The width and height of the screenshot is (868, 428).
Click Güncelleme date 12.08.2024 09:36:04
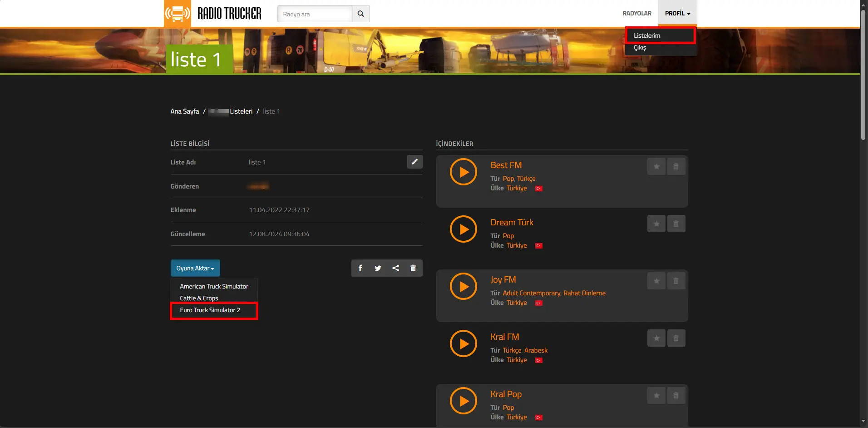[x=279, y=234]
